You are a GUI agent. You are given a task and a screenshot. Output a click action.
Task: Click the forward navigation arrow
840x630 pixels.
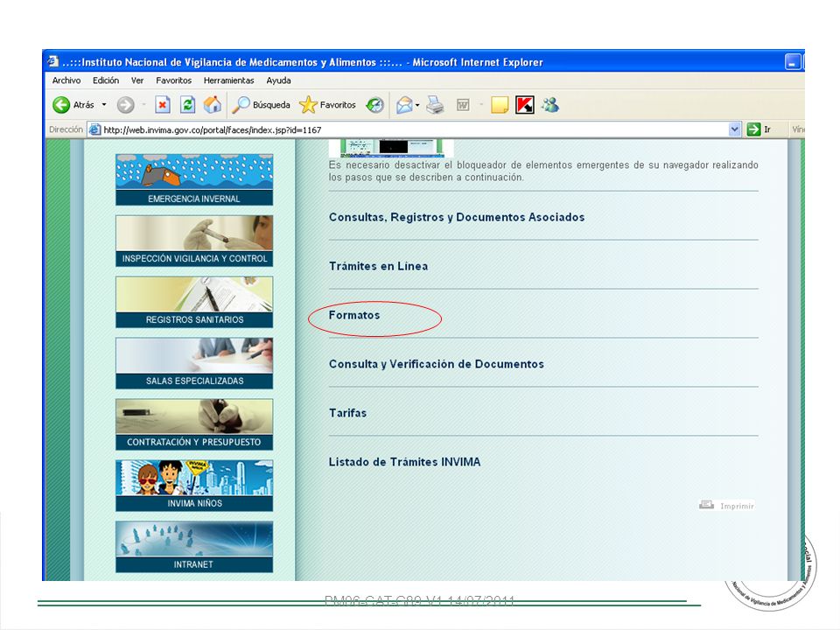click(x=125, y=105)
